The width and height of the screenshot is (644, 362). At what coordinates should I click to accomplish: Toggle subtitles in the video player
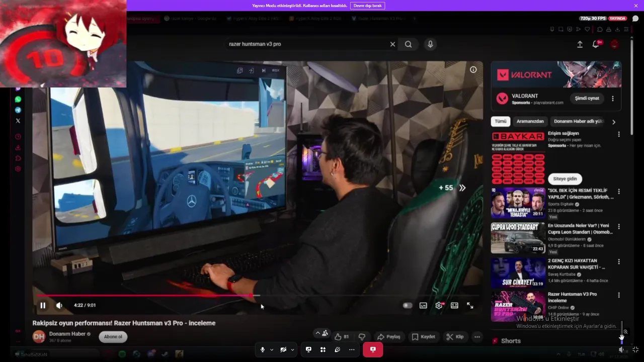[x=423, y=305]
